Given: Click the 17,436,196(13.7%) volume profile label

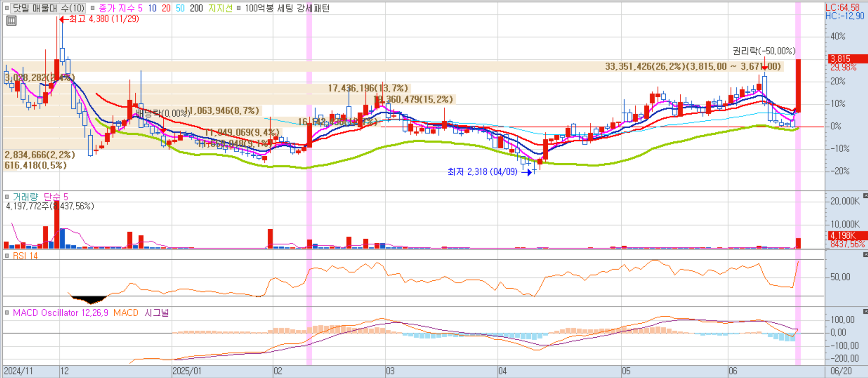Looking at the screenshot, I should click(x=368, y=88).
